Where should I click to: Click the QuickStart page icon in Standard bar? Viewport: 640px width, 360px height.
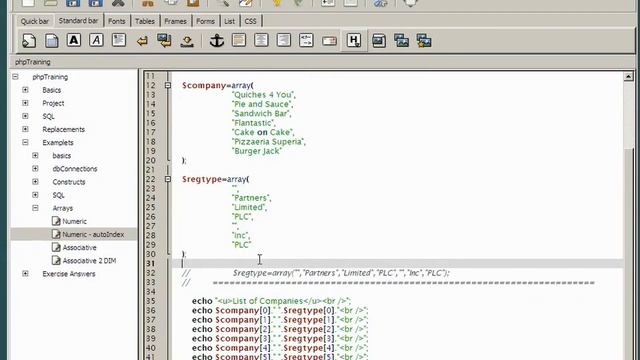[29, 40]
